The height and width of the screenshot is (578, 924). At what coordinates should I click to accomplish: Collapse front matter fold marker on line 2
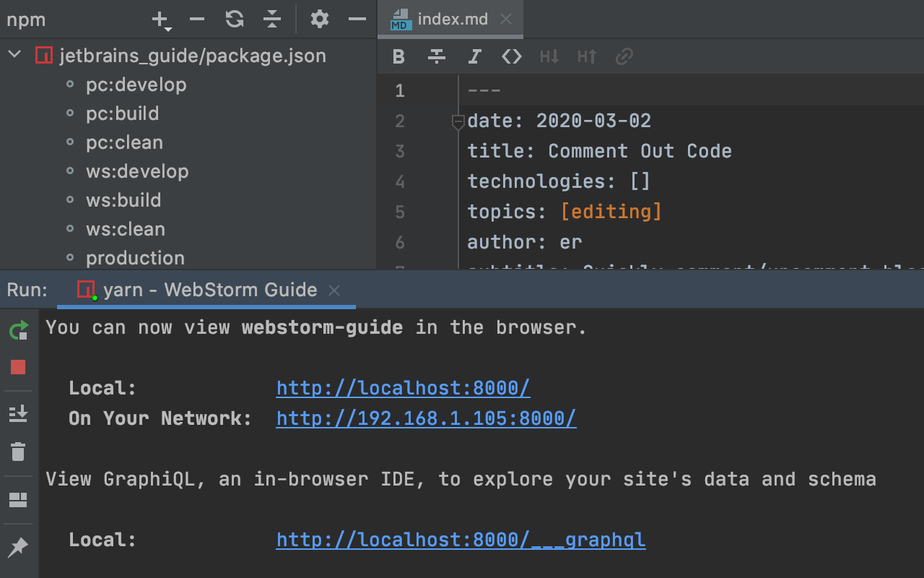[458, 122]
